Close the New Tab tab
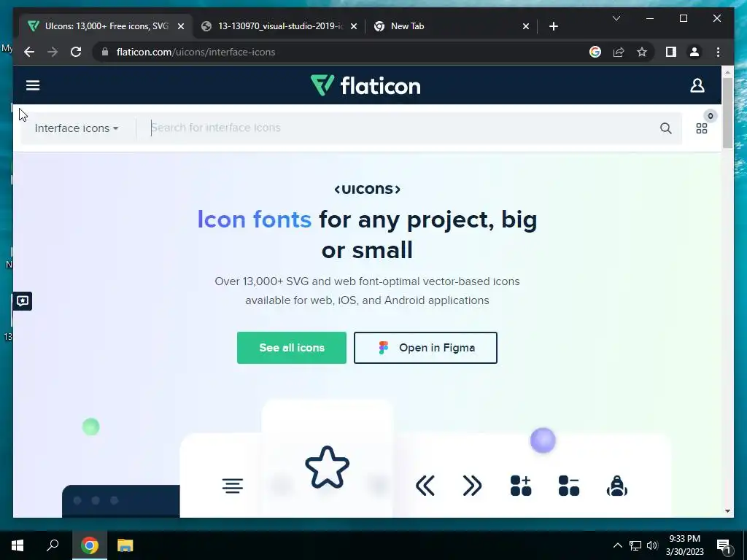 pyautogui.click(x=525, y=26)
